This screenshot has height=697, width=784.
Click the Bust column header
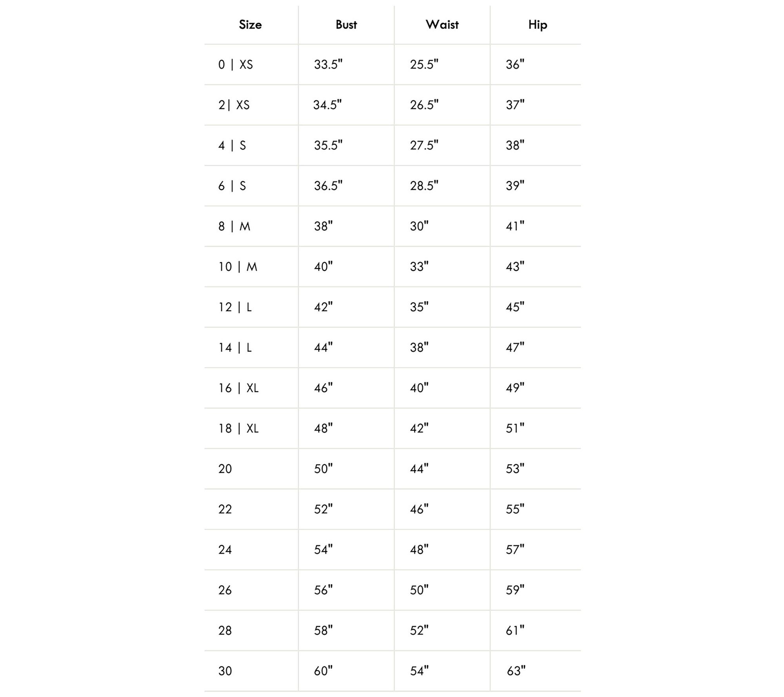pos(346,25)
